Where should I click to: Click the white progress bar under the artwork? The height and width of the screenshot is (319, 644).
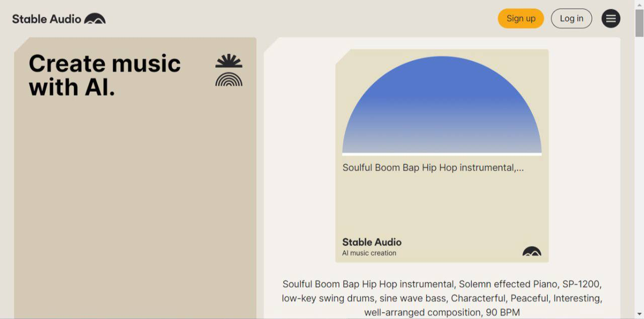click(442, 154)
